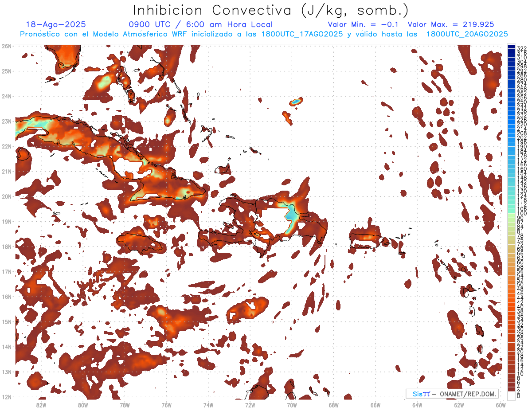Click the 12N latitude label
This screenshot has width=532, height=411.
pyautogui.click(x=7, y=397)
